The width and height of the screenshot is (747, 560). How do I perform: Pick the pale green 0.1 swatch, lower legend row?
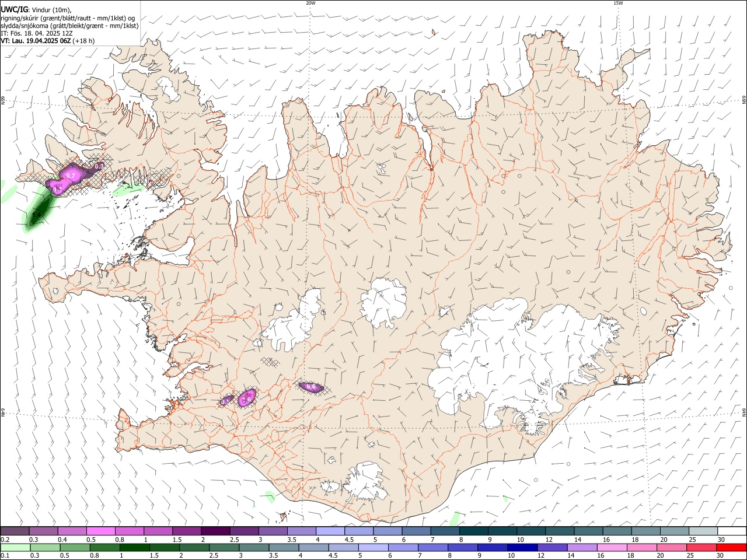15,548
